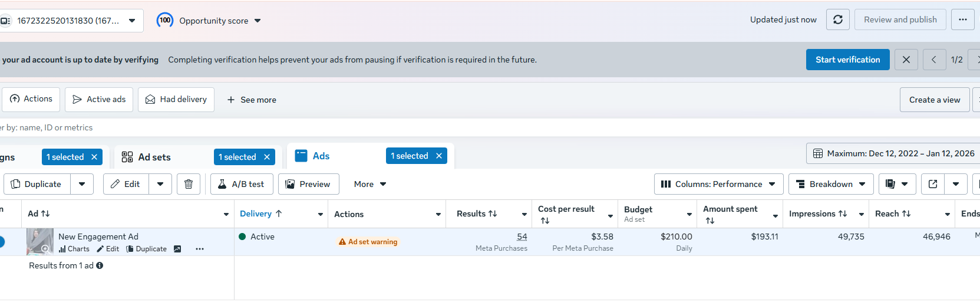Open the More menu in the toolbar
This screenshot has width=980, height=302.
[x=370, y=184]
